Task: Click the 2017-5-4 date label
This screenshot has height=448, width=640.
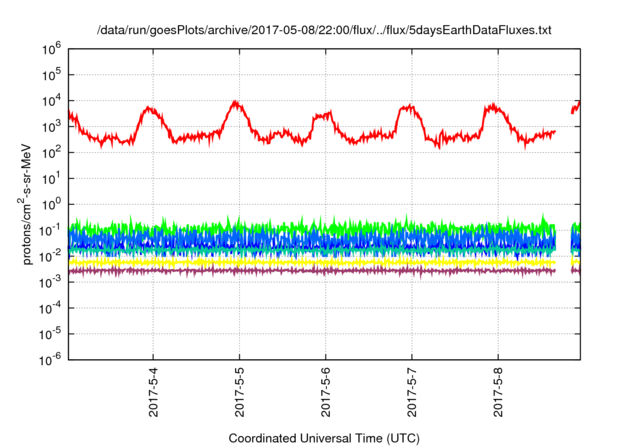Action: point(153,392)
